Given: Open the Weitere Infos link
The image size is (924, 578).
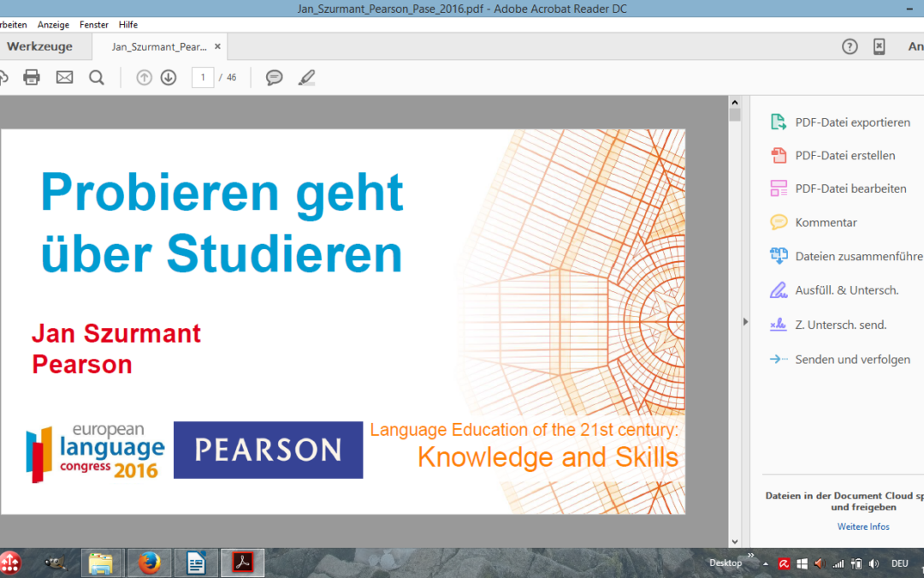Looking at the screenshot, I should click(x=863, y=527).
